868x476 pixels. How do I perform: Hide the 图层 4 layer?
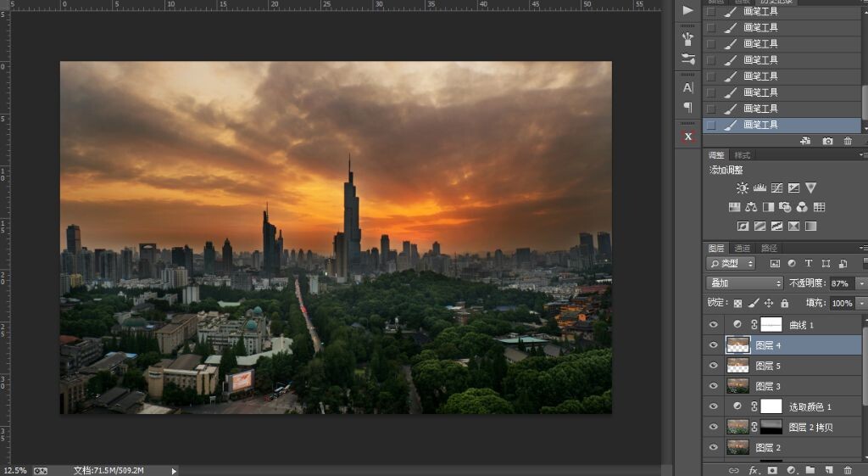(714, 345)
